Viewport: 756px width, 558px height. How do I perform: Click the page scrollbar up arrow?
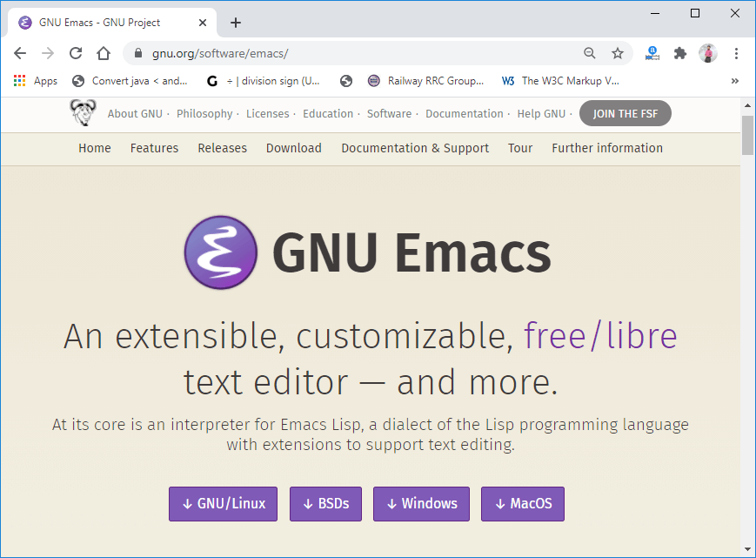(748, 105)
